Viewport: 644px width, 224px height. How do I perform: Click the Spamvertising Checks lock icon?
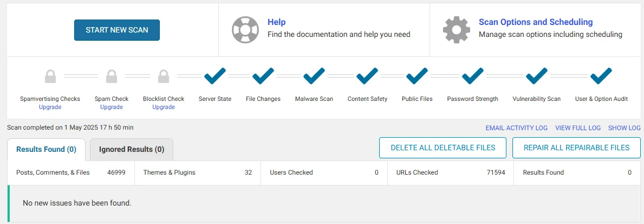(x=50, y=76)
